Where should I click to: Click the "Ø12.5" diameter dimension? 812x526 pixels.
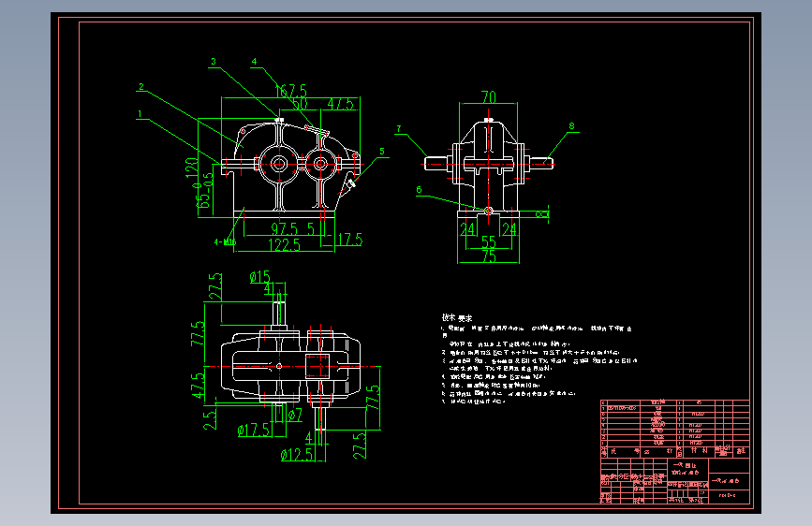[297, 455]
